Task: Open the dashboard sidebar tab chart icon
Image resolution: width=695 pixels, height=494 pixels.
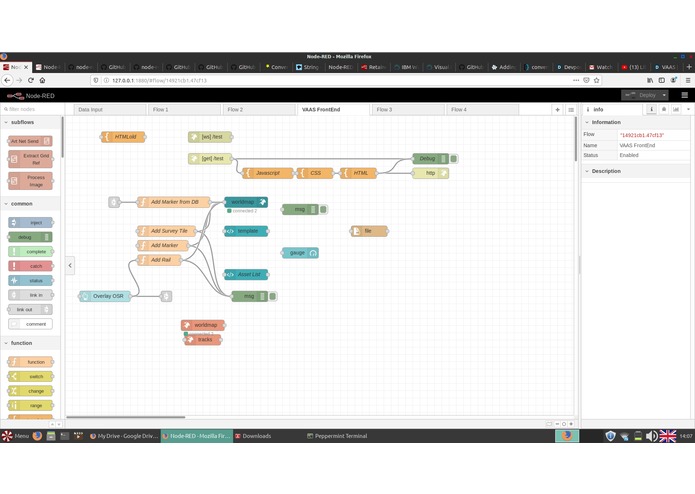Action: pos(676,109)
